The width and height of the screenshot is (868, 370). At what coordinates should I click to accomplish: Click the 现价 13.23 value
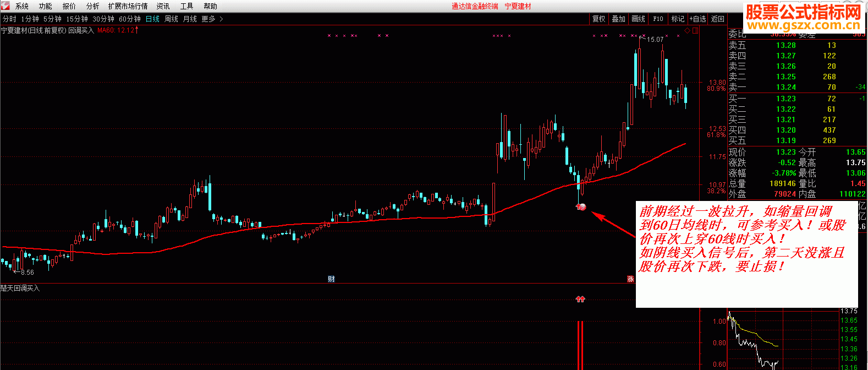click(x=785, y=152)
